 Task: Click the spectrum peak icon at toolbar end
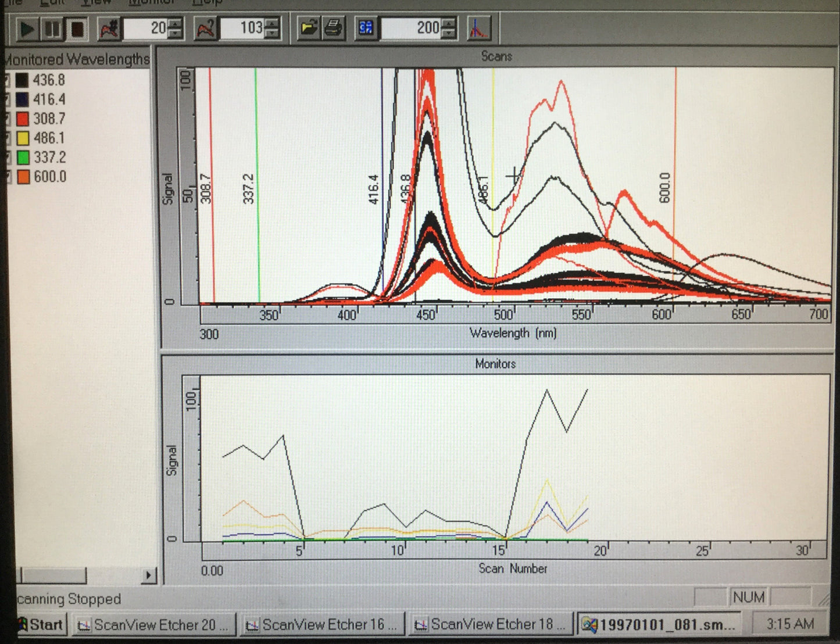[478, 28]
